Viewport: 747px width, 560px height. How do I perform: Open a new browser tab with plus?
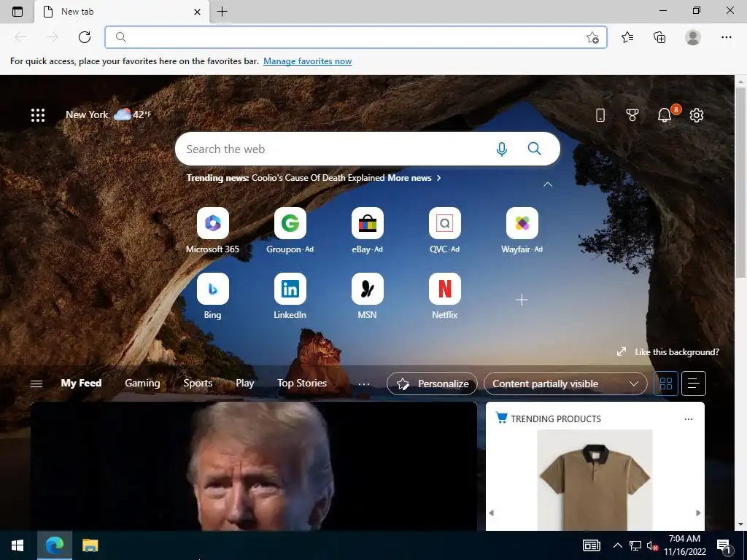coord(222,12)
